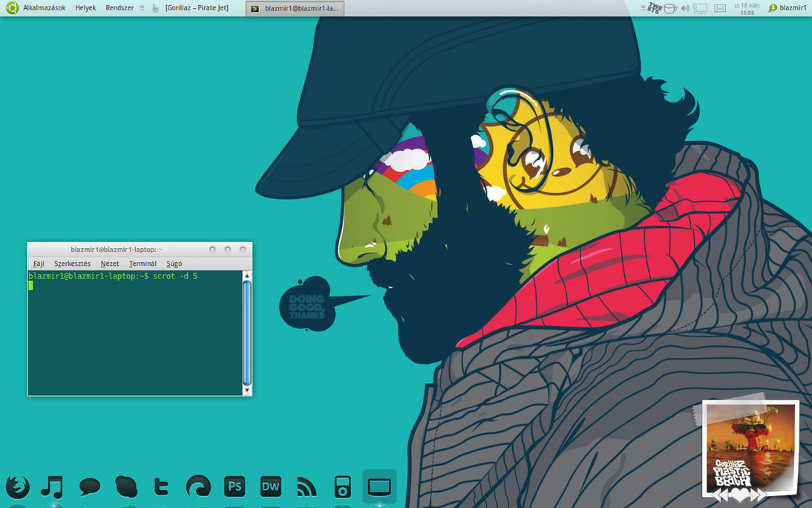Click the terminal vertical scrollbar thumb
Viewport: 812px width, 508px height.
tap(247, 333)
